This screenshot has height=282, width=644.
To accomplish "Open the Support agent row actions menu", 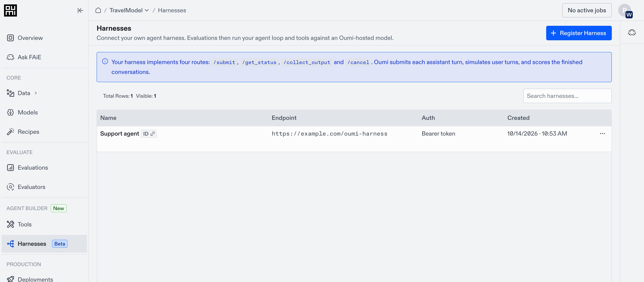I will [602, 134].
